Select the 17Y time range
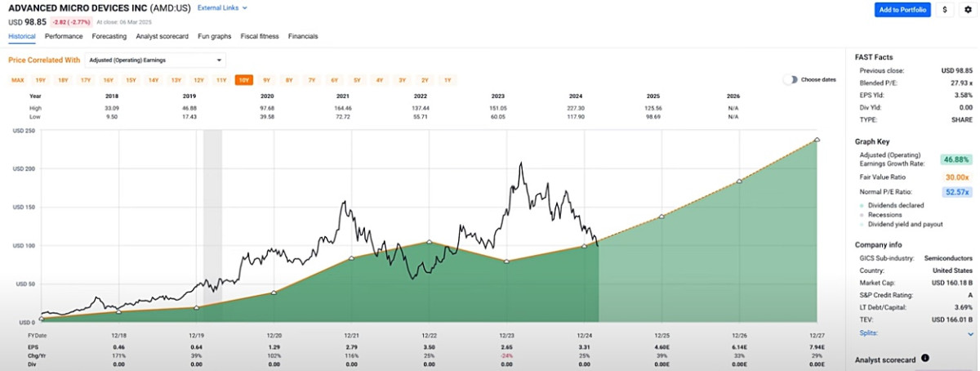Viewport: 980px width, 371px height. 85,80
